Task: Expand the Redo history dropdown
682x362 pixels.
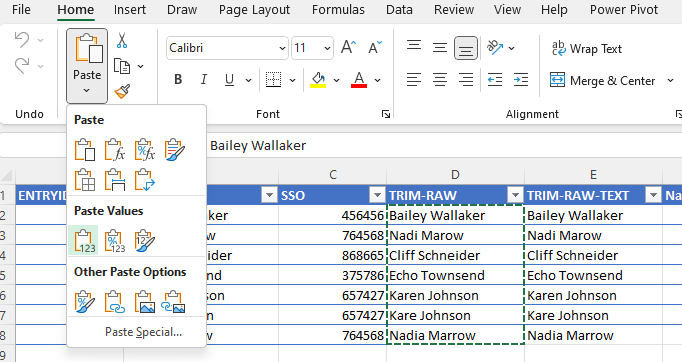Action: 40,66
